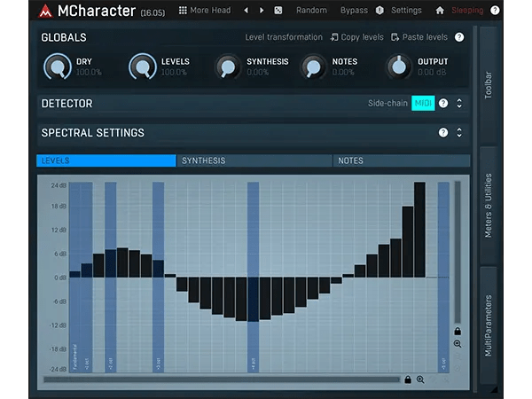Screen dimensions: 532x399
Task: Click the Fundamental harmonic column
Action: 74,277
